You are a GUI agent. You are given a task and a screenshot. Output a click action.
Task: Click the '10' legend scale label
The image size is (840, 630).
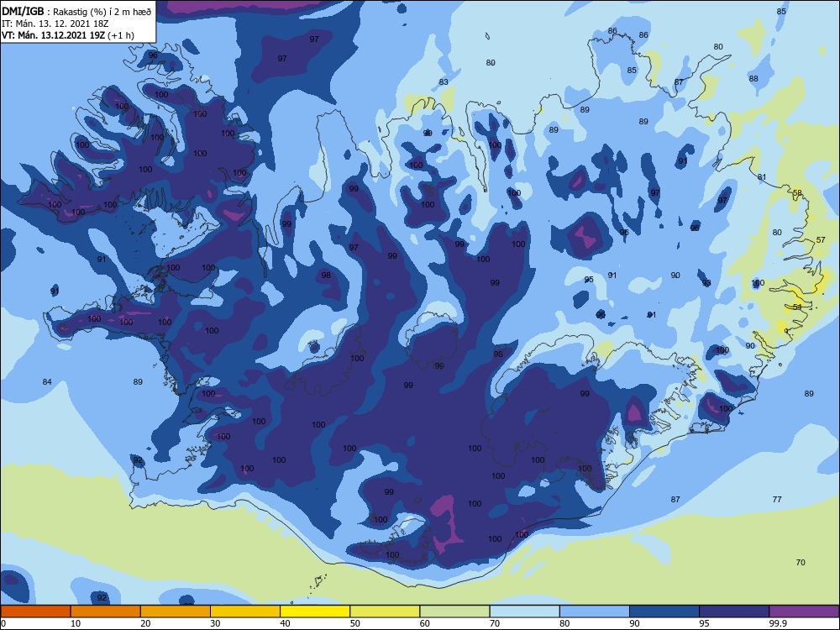[76, 623]
